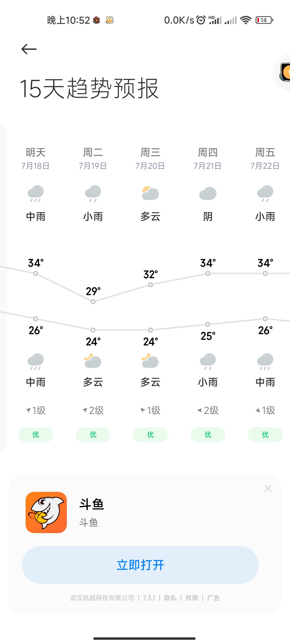This screenshot has height=644, width=290.
Task: Tap the overcast cloud icon on 周四
Action: 208,193
